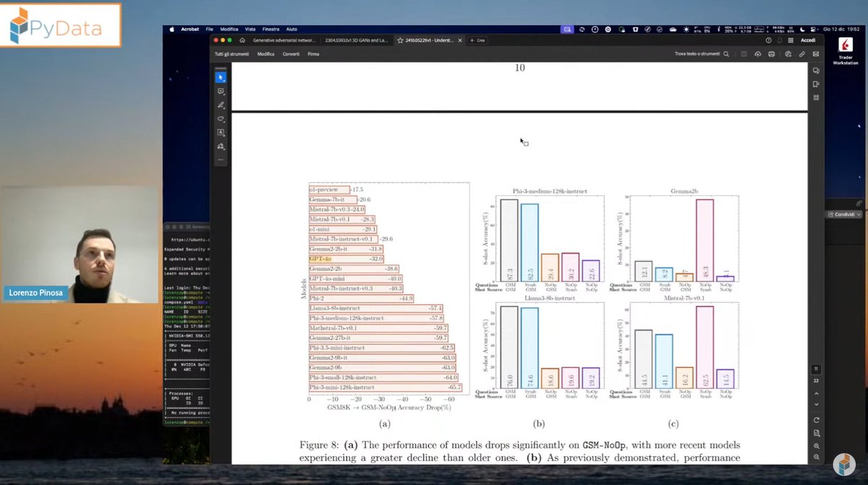Image resolution: width=868 pixels, height=485 pixels.
Task: Click the current page number 11 box
Action: [x=816, y=369]
